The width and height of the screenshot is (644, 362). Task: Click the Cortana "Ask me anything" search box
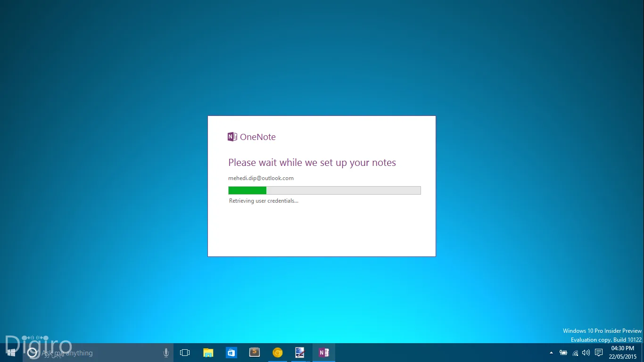tap(98, 353)
